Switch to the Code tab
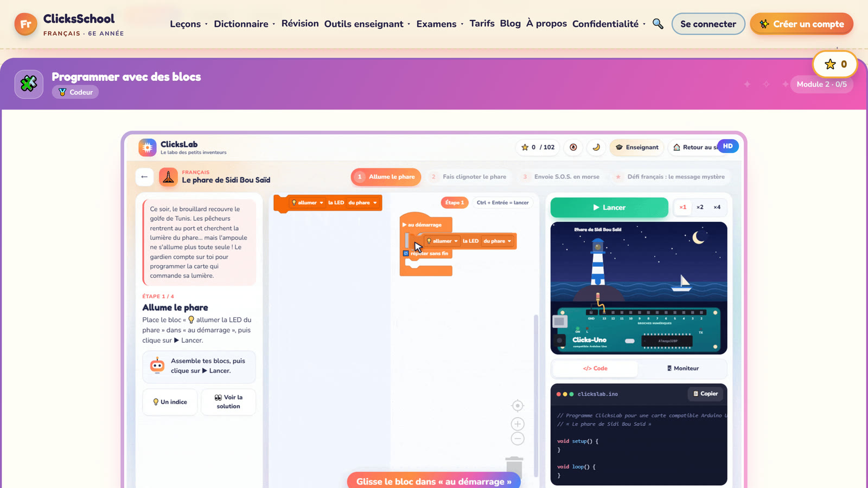 tap(595, 368)
